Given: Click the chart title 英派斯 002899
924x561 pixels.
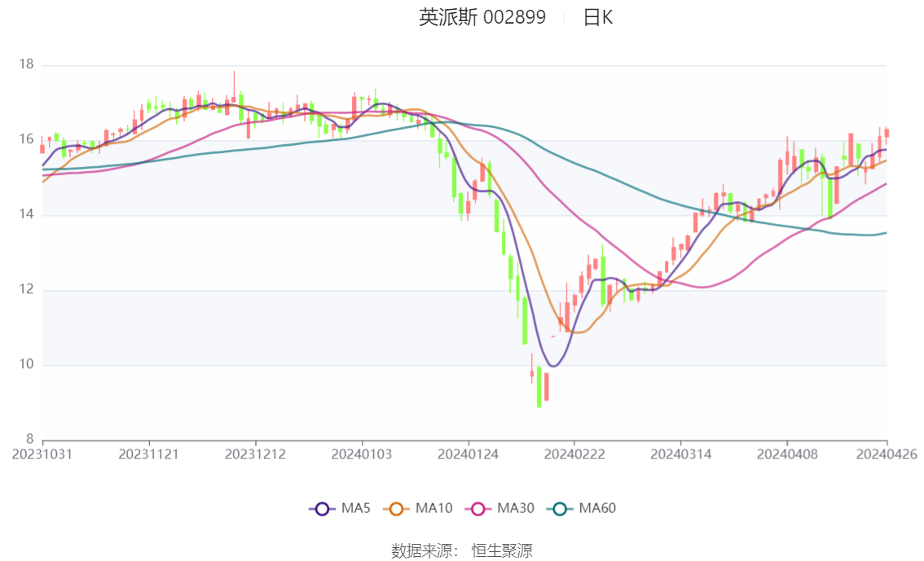Looking at the screenshot, I should tap(482, 17).
